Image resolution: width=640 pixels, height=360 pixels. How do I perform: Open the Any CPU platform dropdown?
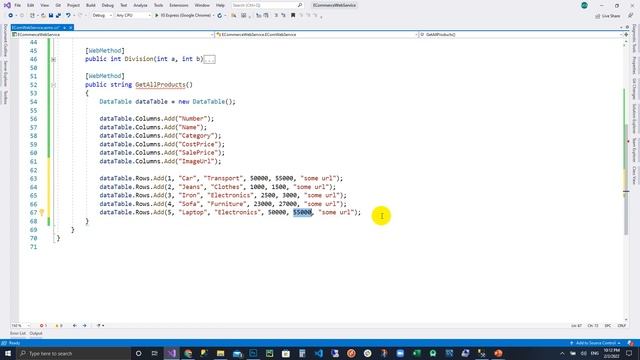coord(133,16)
